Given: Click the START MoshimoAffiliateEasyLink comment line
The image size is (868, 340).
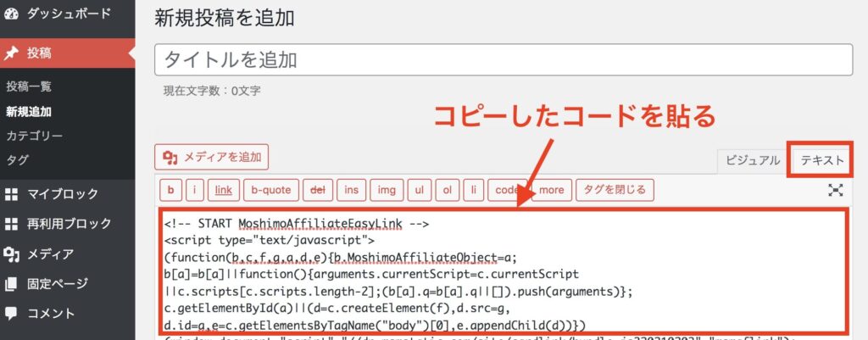Looking at the screenshot, I should click(x=297, y=224).
